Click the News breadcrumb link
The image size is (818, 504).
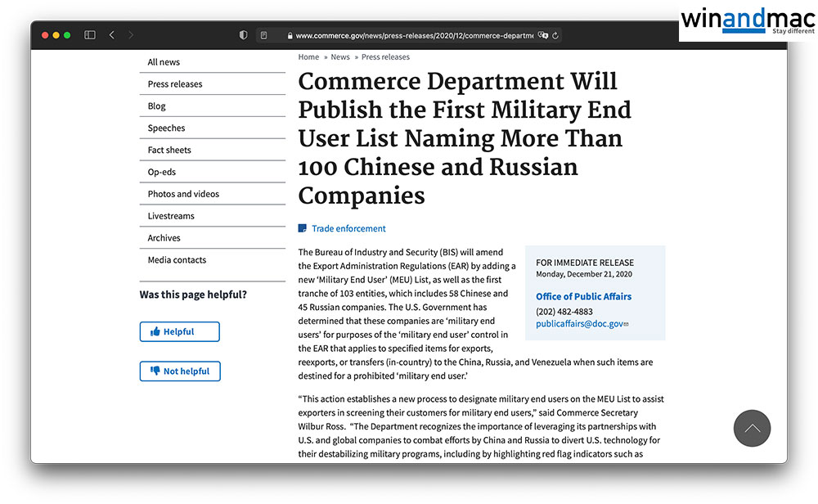pyautogui.click(x=340, y=57)
